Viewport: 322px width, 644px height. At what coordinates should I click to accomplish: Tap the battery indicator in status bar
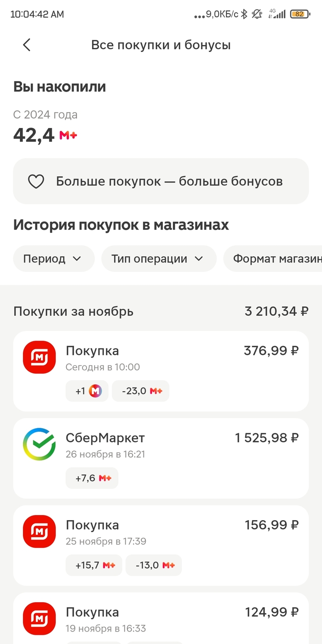coord(299,14)
